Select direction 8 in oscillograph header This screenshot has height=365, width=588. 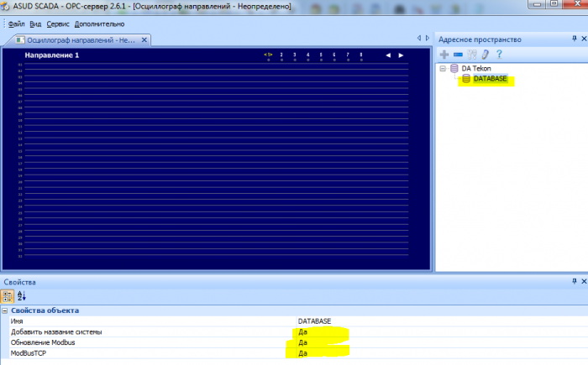point(361,55)
